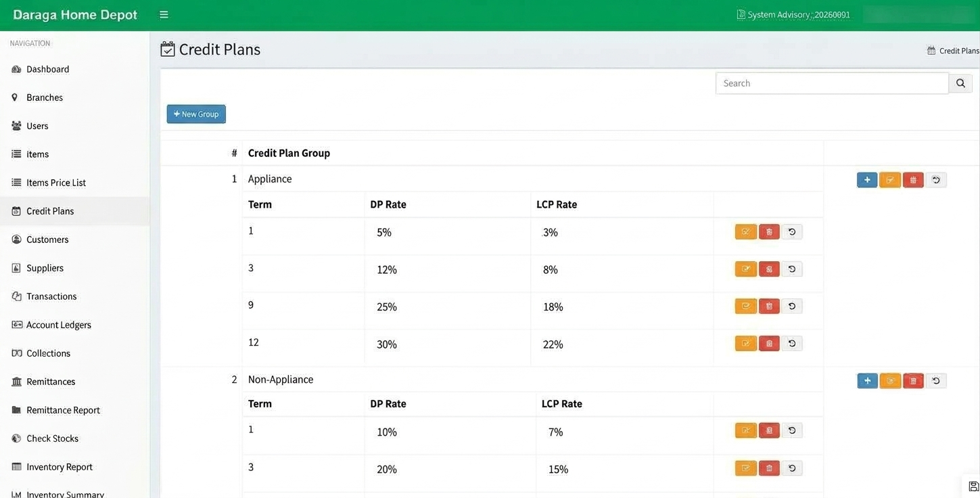The height and width of the screenshot is (498, 980).
Task: Click history icon for Non-Appliance term 1
Action: 792,430
